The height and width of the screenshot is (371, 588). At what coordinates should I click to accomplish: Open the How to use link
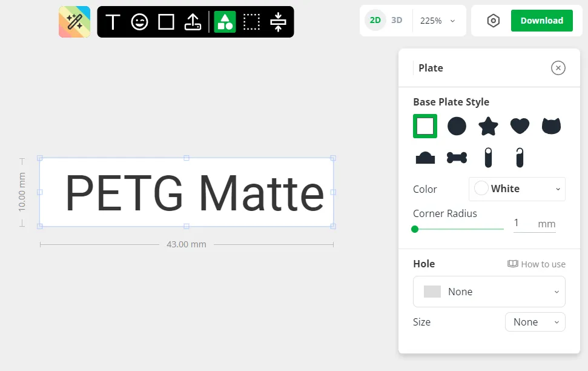pyautogui.click(x=537, y=264)
